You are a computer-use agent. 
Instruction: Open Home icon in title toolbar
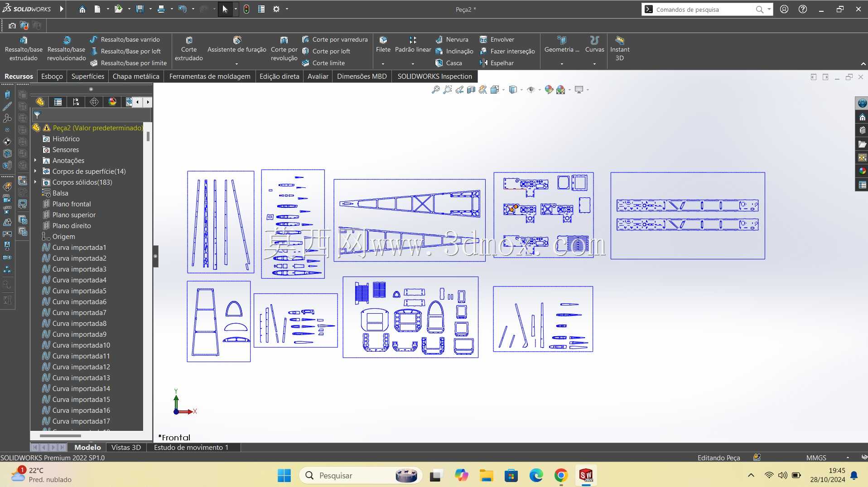tap(82, 9)
